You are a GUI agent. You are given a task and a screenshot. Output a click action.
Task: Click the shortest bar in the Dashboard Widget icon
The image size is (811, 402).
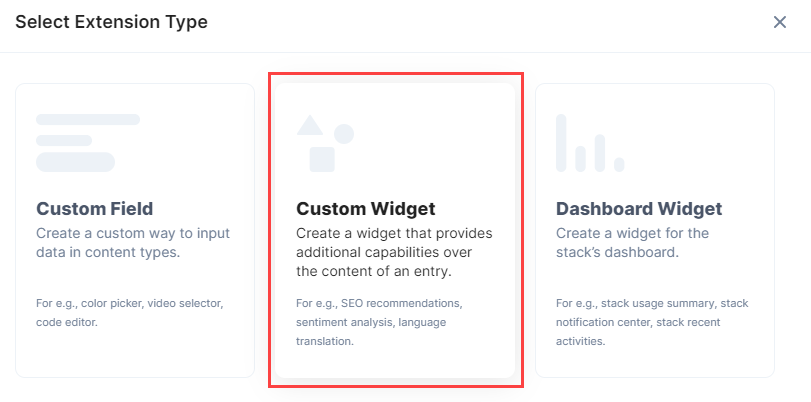coord(619,165)
